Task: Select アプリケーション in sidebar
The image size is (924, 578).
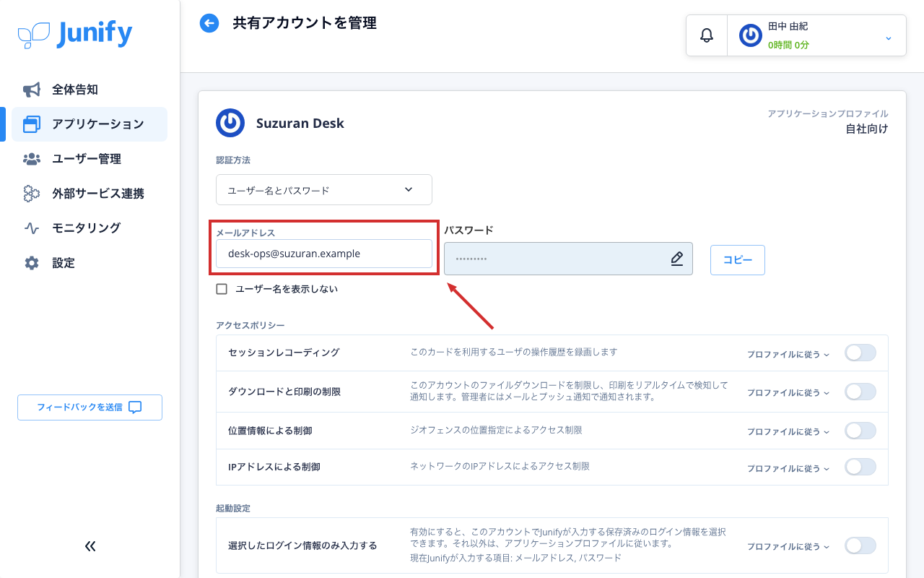Action: click(90, 124)
